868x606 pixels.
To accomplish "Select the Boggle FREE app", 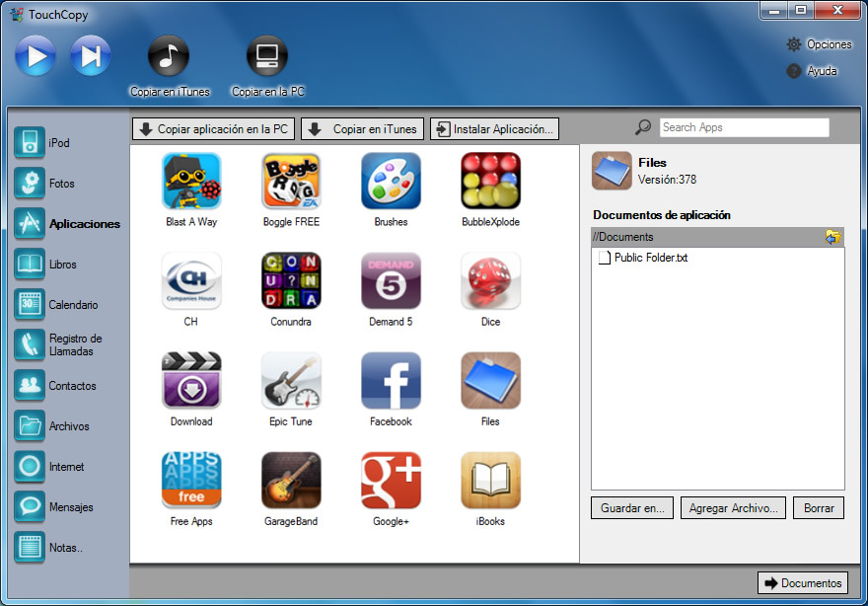I will click(x=291, y=190).
